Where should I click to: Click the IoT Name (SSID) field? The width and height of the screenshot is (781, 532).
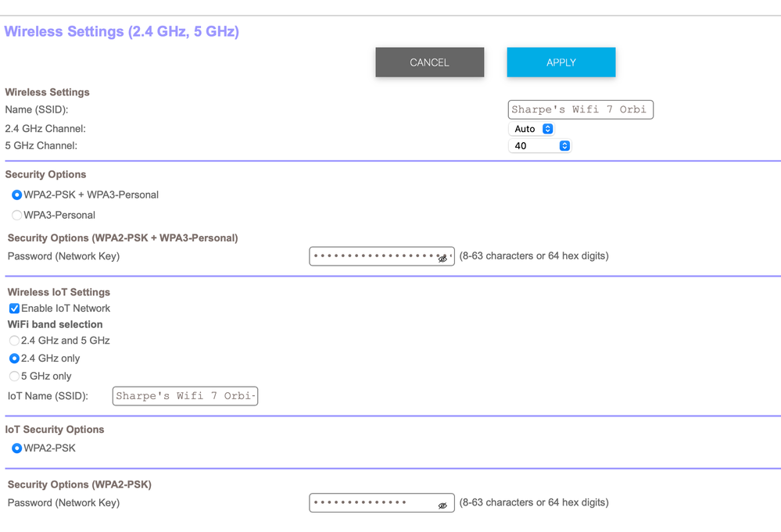(185, 396)
